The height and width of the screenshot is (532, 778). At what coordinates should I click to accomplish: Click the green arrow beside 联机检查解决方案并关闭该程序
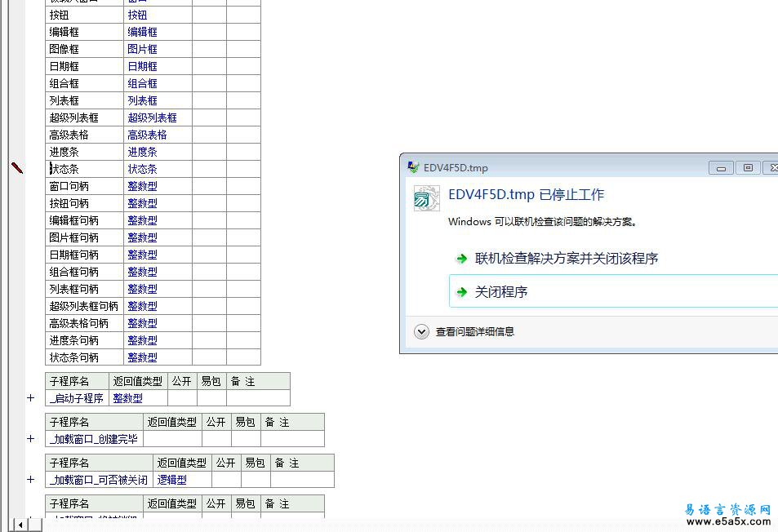click(462, 259)
